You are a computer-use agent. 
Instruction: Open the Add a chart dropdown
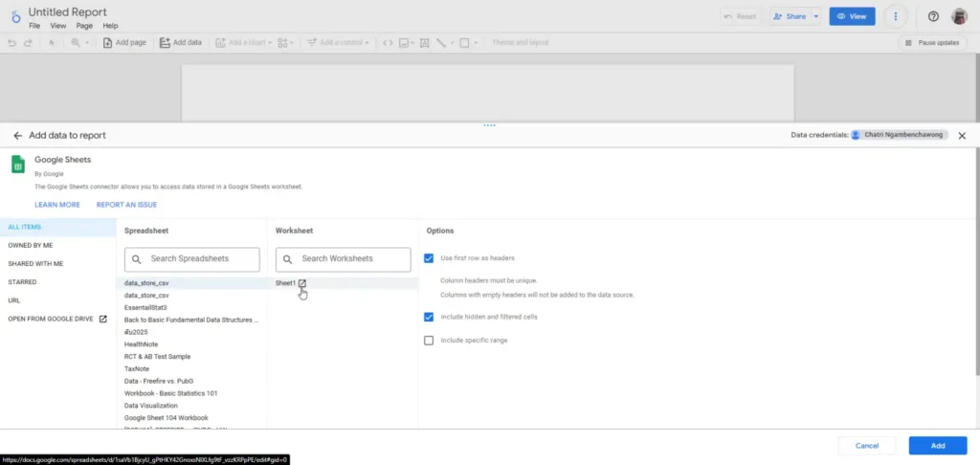coord(244,42)
